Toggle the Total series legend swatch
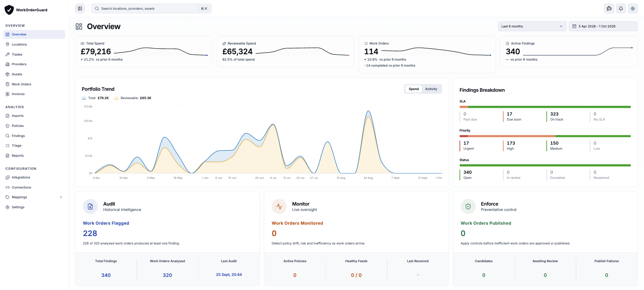 click(x=84, y=98)
